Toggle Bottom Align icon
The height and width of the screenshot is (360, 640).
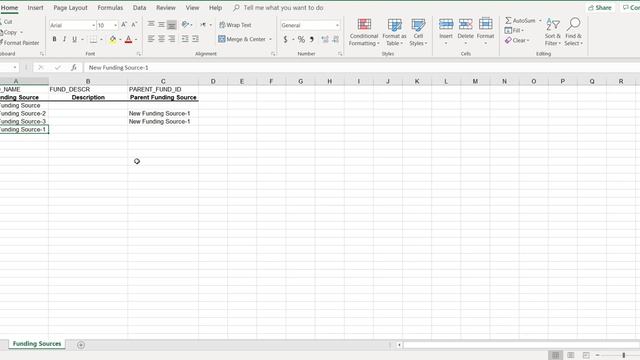click(172, 25)
